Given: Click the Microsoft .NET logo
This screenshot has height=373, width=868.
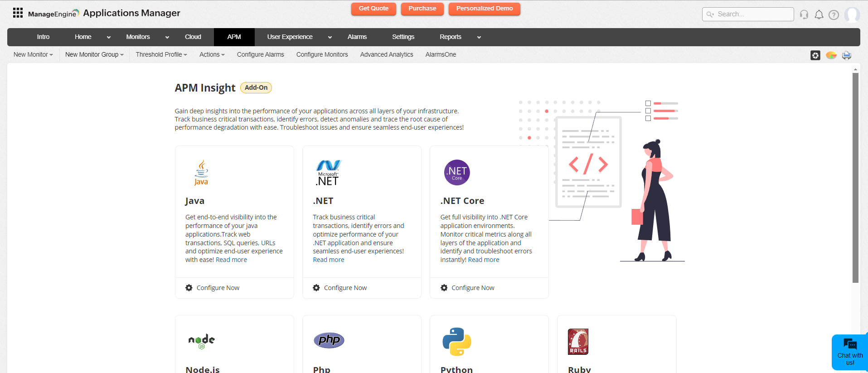Looking at the screenshot, I should tap(328, 173).
